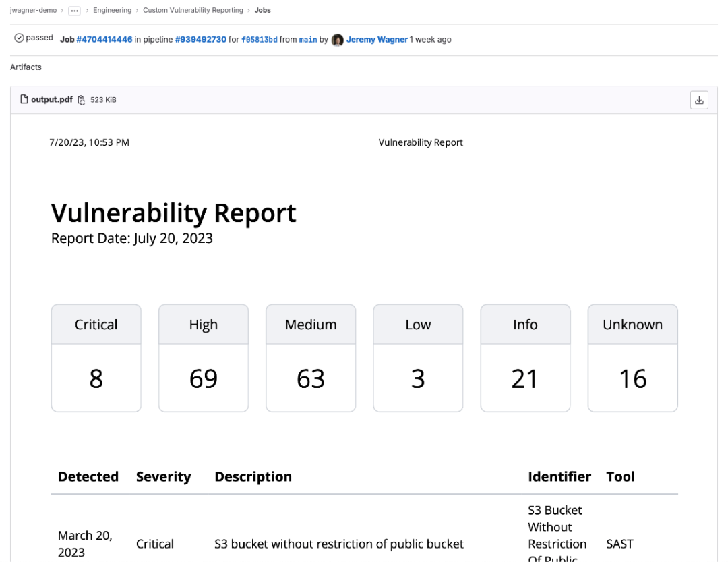This screenshot has width=728, height=562.
Task: Copy the output.pdf file path
Action: click(x=82, y=99)
